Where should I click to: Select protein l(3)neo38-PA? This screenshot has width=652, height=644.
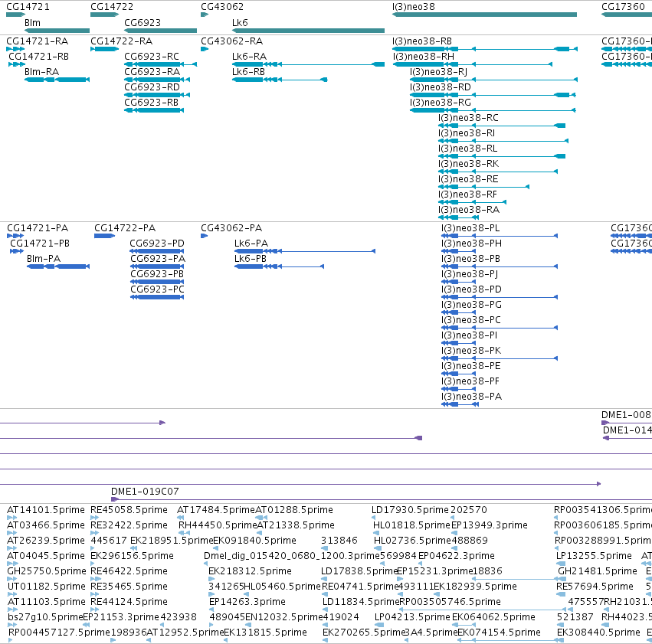click(471, 397)
